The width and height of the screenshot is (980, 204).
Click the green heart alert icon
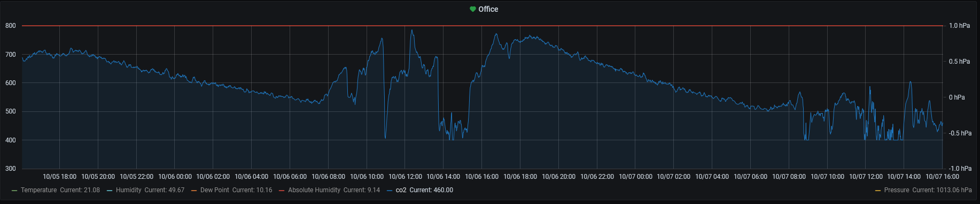pos(473,9)
